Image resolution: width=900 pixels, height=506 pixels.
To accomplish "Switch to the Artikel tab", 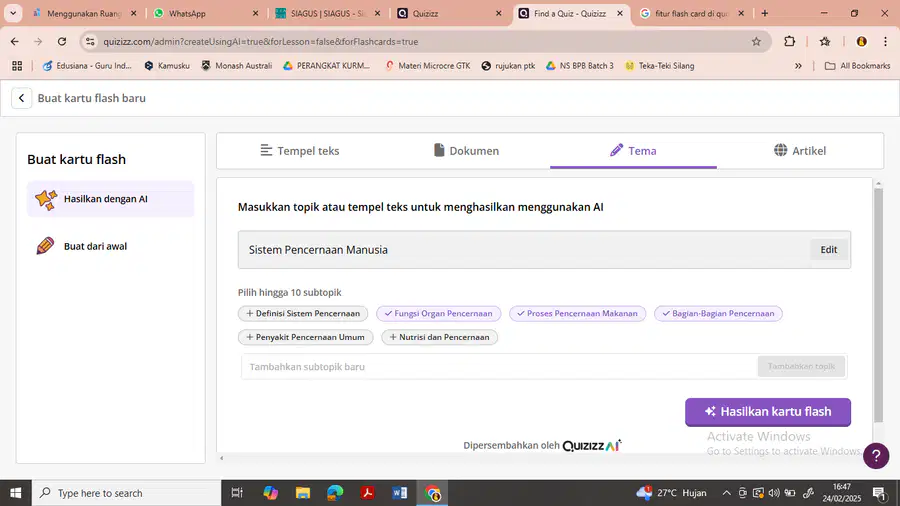I will 800,151.
